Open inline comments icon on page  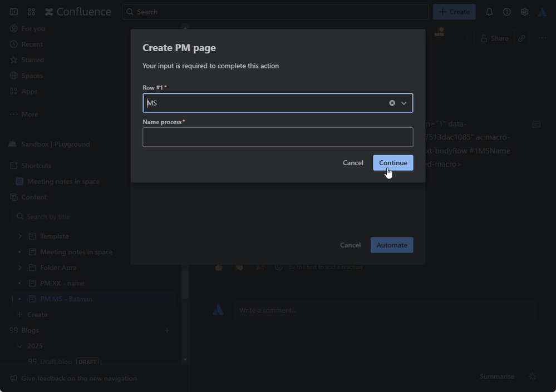point(536,125)
